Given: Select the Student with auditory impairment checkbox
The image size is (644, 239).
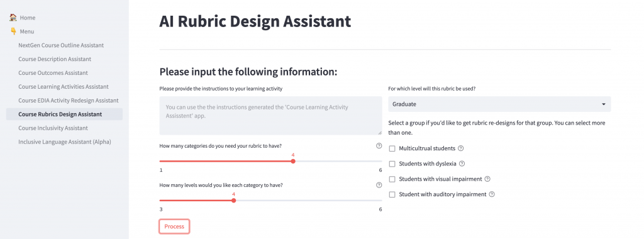Looking at the screenshot, I should (x=392, y=194).
